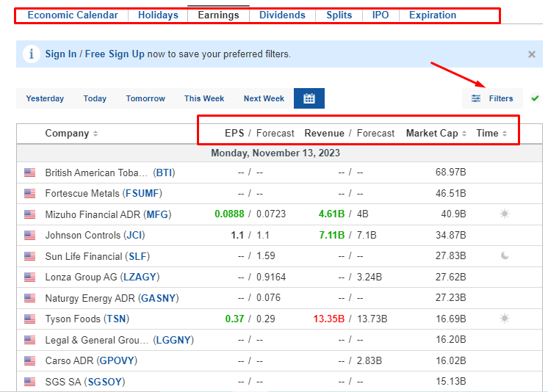Screen dimensions: 548x392
Task: Switch to the IPO tab
Action: click(381, 15)
